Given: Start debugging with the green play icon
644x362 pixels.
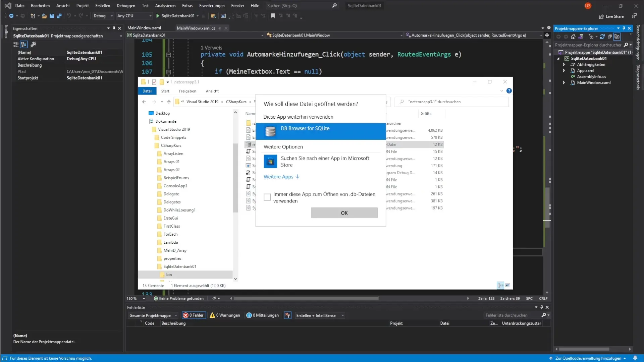Looking at the screenshot, I should point(158,16).
